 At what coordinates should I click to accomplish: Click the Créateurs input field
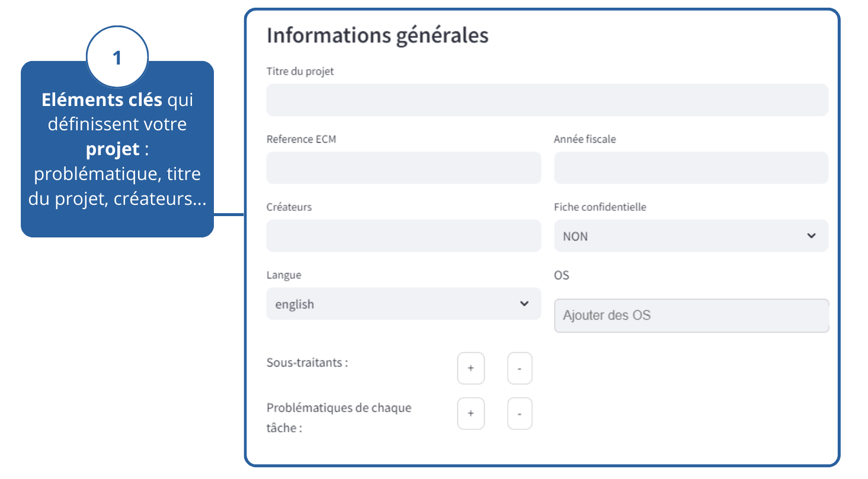tap(403, 236)
